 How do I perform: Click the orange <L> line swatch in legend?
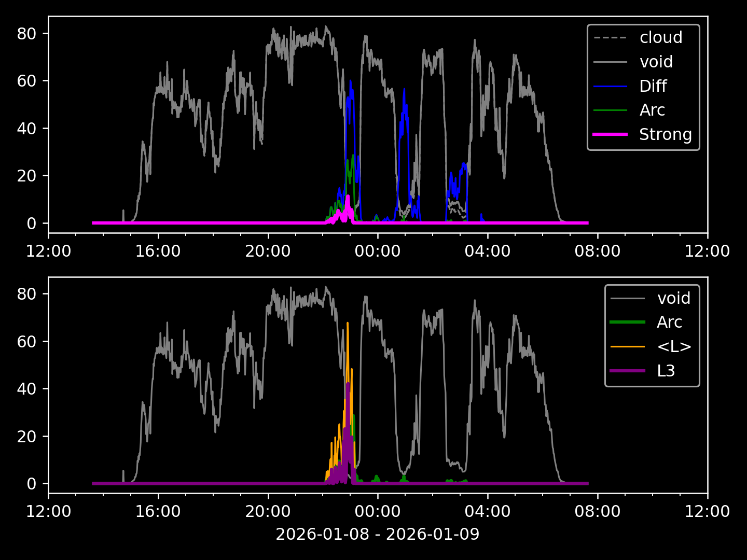[628, 346]
